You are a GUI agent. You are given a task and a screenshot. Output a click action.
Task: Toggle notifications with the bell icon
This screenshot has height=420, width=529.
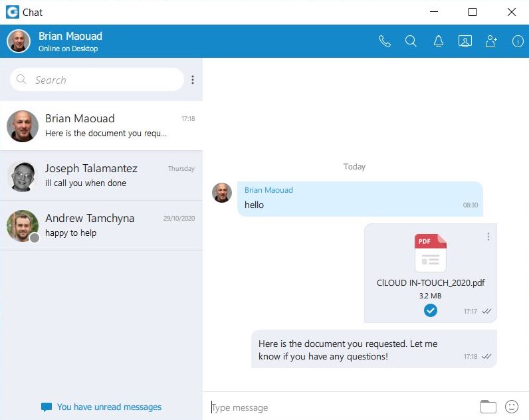click(x=438, y=41)
